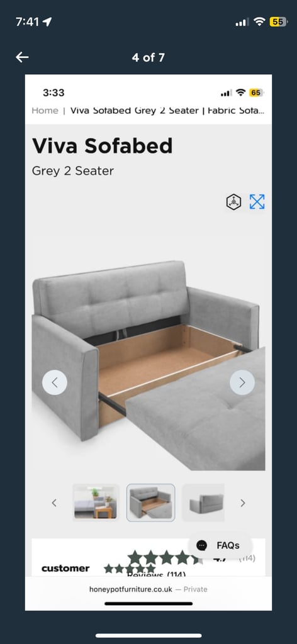Viewport: 297px width, 644px height.
Task: Move thumbnail strip left with small chevron
Action: (x=54, y=502)
